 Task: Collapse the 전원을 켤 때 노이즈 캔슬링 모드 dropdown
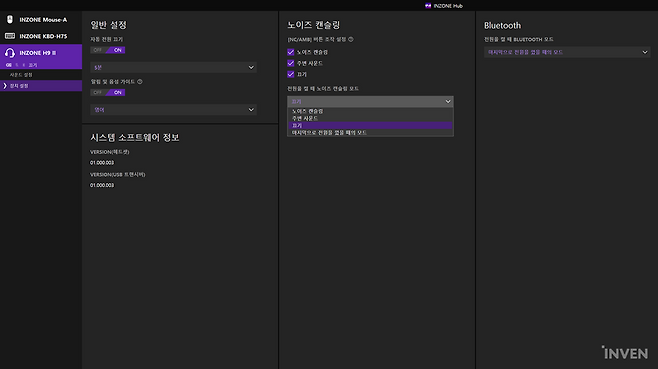(x=370, y=102)
